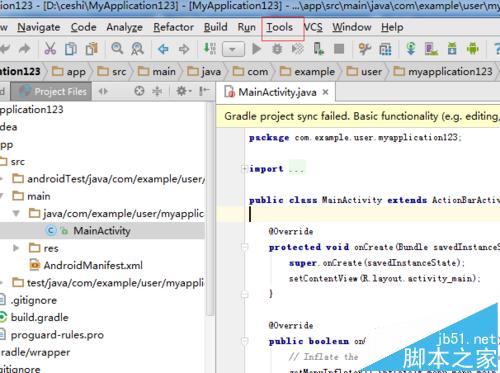The height and width of the screenshot is (373, 500).
Task: Select the main folder in tree
Action: pos(31,196)
